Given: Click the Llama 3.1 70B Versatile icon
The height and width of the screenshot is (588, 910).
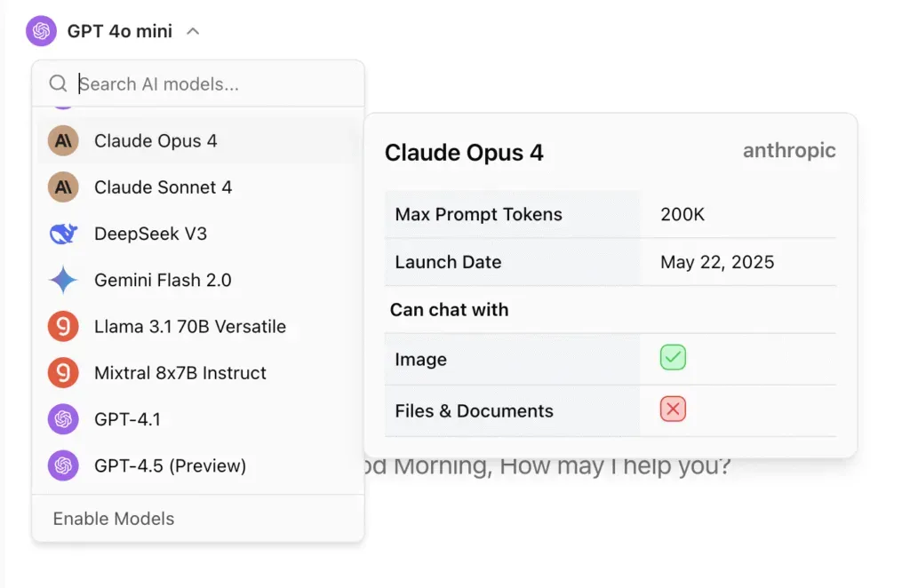Looking at the screenshot, I should [x=63, y=327].
